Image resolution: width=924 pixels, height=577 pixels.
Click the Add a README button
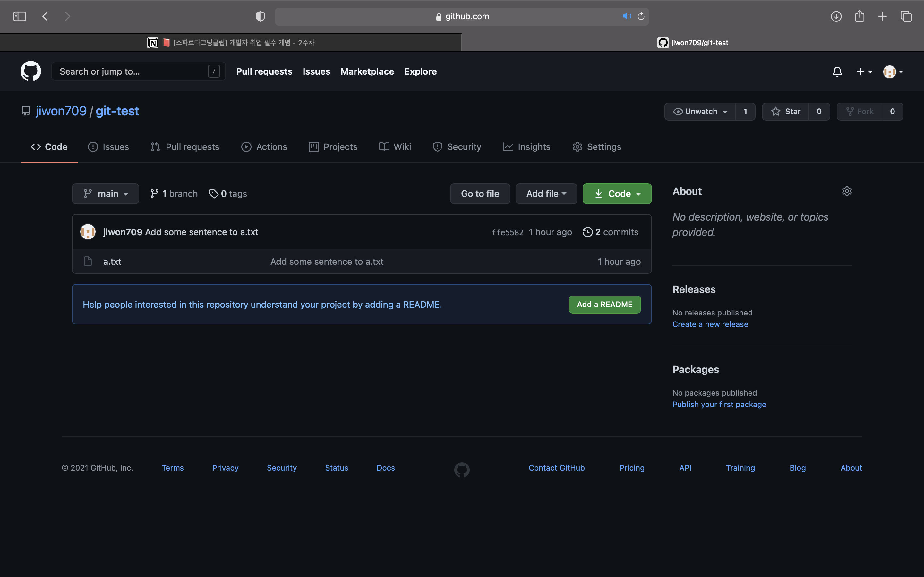604,304
